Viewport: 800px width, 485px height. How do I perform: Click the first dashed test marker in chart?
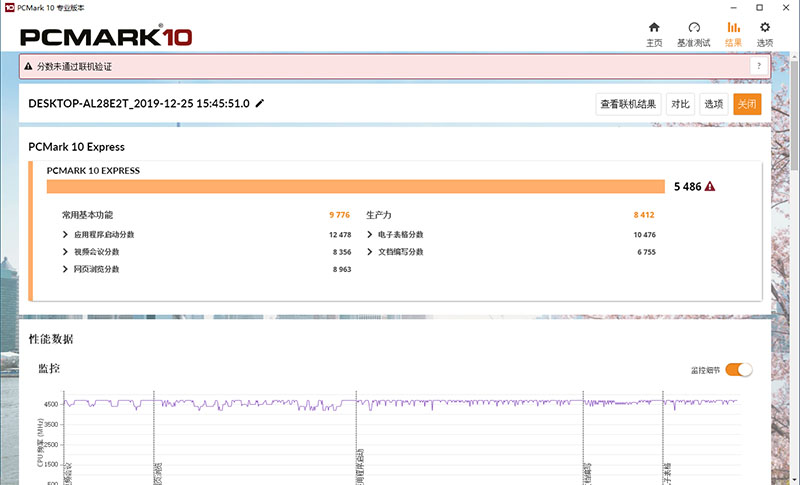[x=64, y=438]
